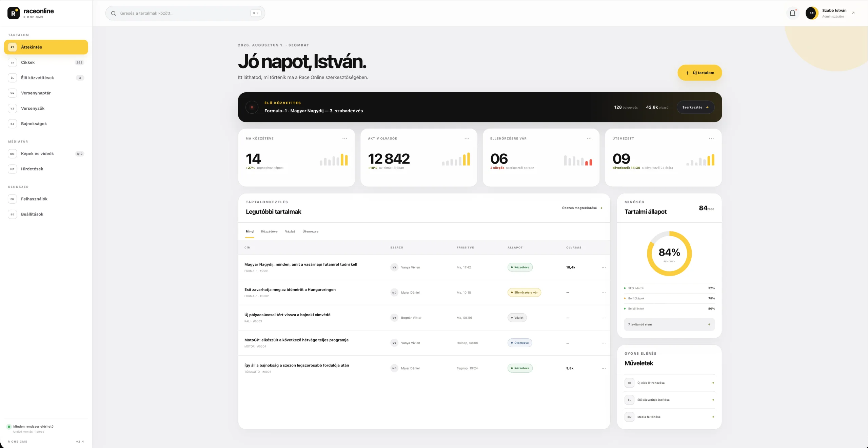The width and height of the screenshot is (868, 448).
Task: Click the 248 badge next to Cikkek
Action: 79,62
